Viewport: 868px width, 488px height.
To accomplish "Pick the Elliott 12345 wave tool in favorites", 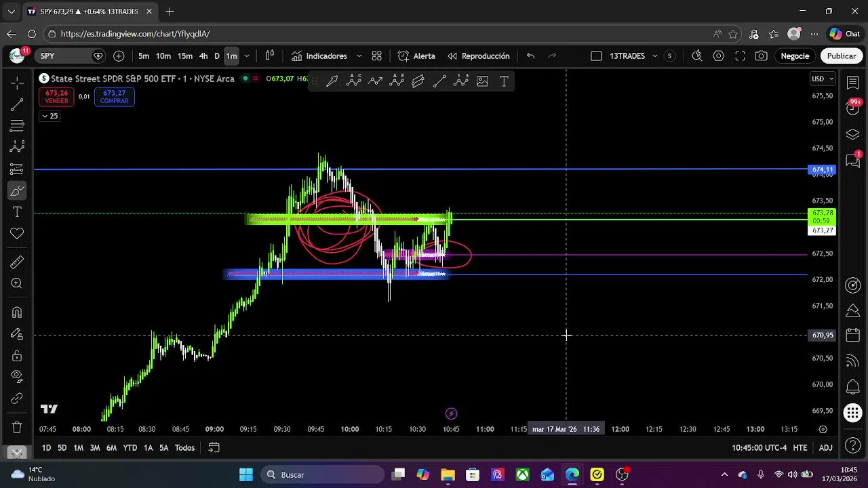I will [x=461, y=81].
